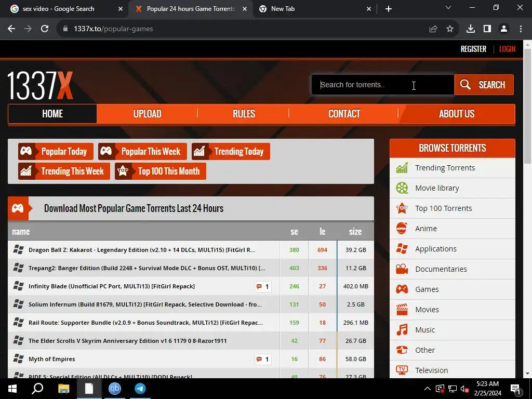Open the CONTACT navigation tab
The height and width of the screenshot is (399, 532).
pyautogui.click(x=344, y=114)
